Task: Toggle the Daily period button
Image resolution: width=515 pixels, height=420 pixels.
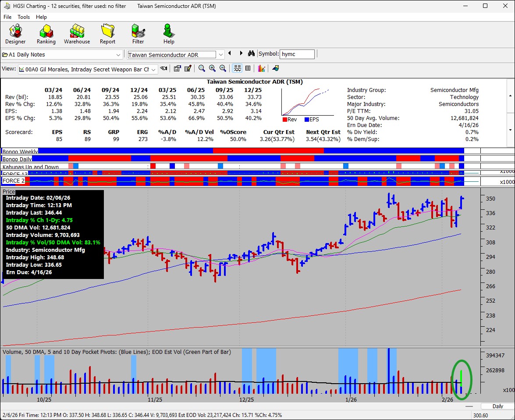Action: coord(497,406)
